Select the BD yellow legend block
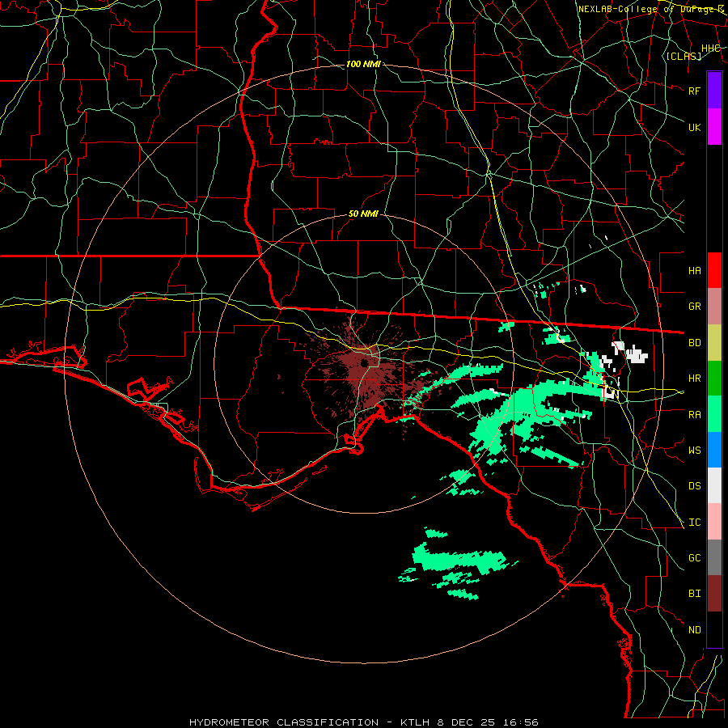This screenshot has height=728, width=728. (x=714, y=343)
